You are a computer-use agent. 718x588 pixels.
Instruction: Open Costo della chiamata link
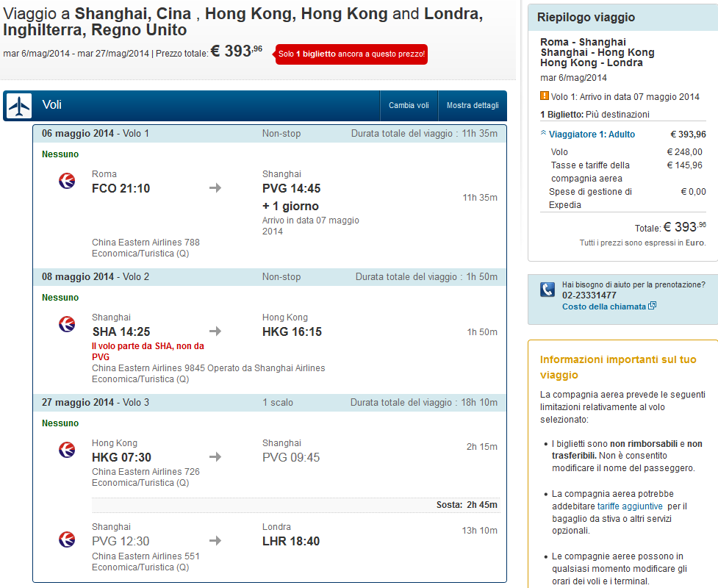pos(604,306)
